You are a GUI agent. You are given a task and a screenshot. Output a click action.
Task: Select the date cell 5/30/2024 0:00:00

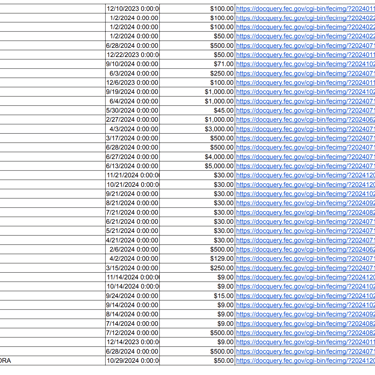133,110
